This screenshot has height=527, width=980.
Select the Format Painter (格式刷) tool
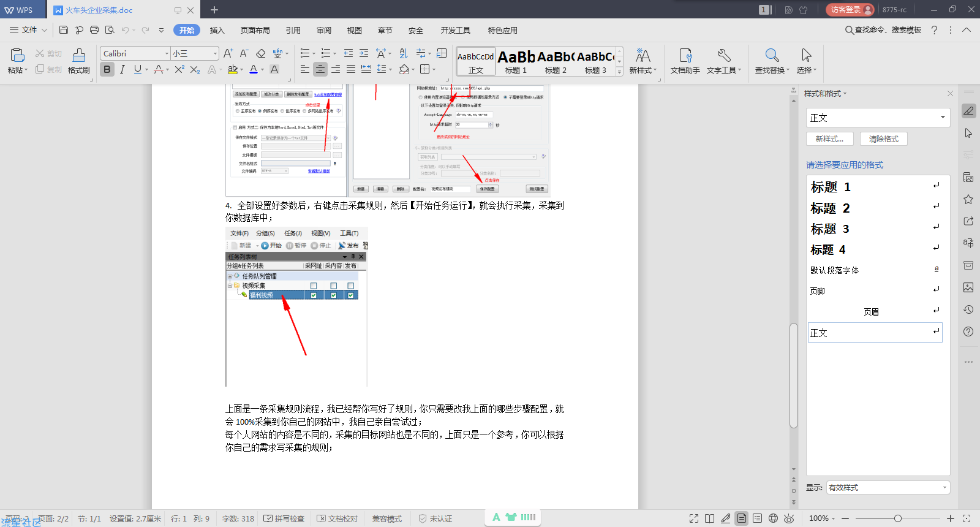tap(79, 55)
